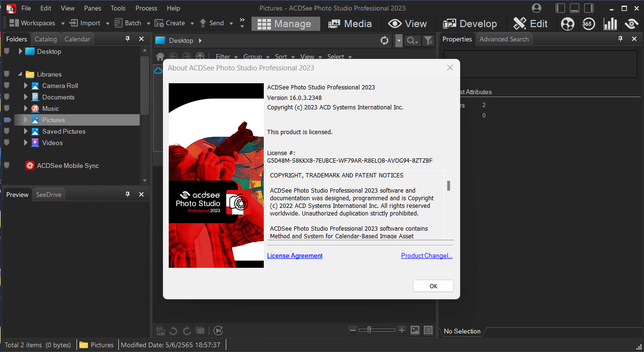Toggle the Easy-Select indicator beside Camera Roll
Viewport: 644px width, 352px height.
pos(7,86)
